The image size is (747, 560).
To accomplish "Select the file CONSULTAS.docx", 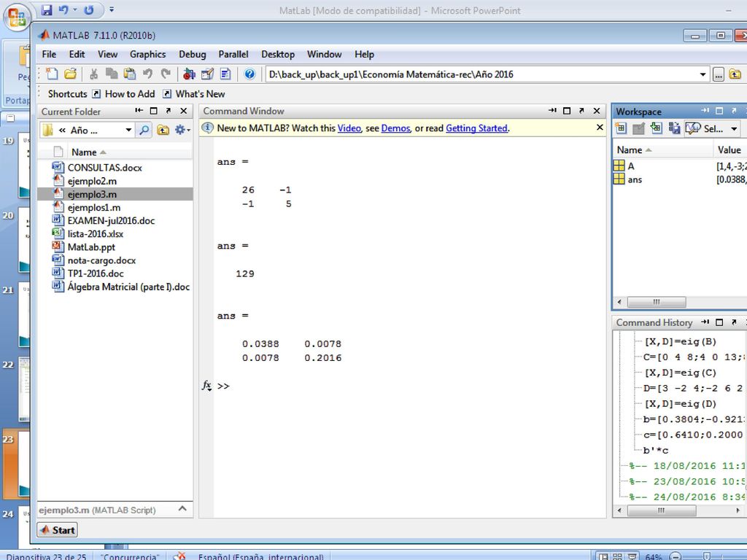I will pos(105,168).
